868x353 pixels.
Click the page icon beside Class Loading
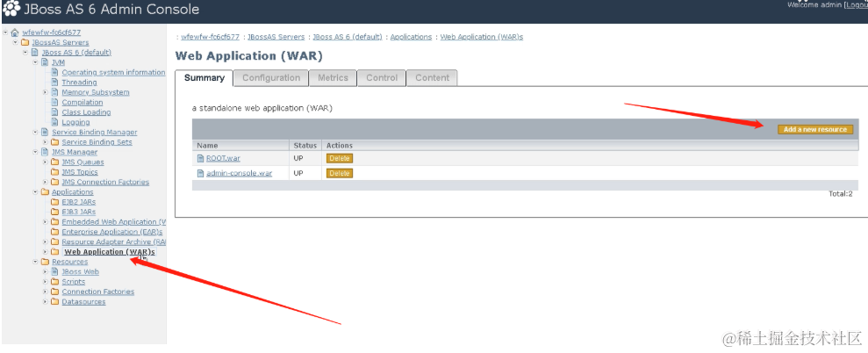click(x=54, y=112)
